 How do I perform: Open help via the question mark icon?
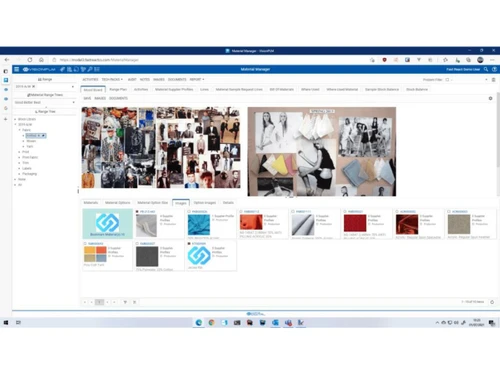tap(494, 69)
